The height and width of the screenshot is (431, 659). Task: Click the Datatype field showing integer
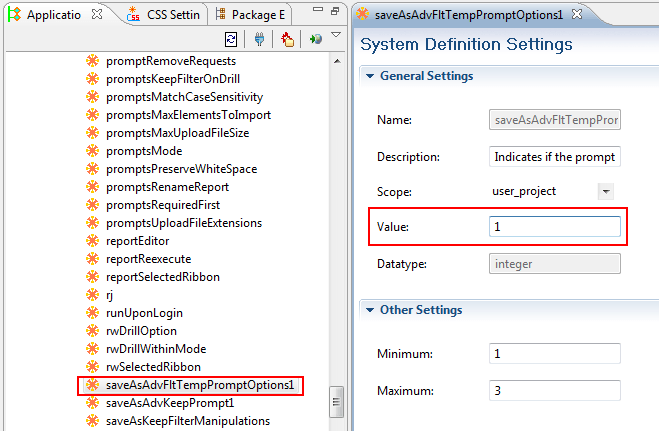coord(555,263)
